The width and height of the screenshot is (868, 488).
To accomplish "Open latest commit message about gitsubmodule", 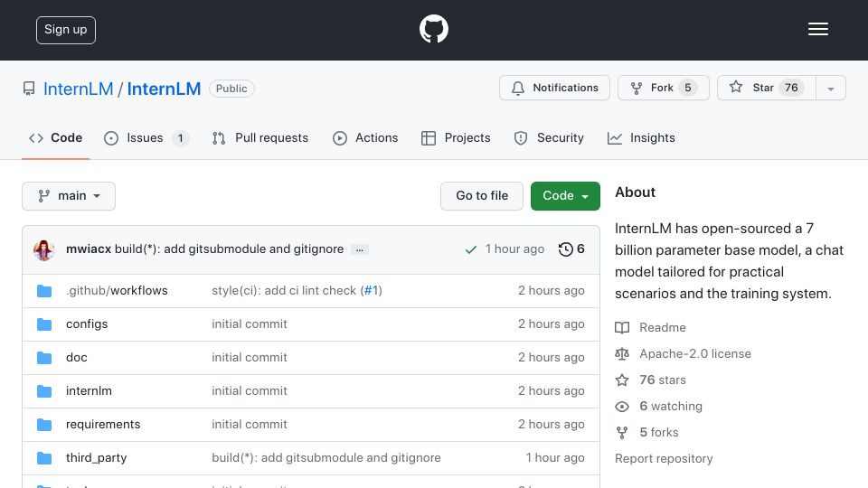I will click(x=229, y=249).
